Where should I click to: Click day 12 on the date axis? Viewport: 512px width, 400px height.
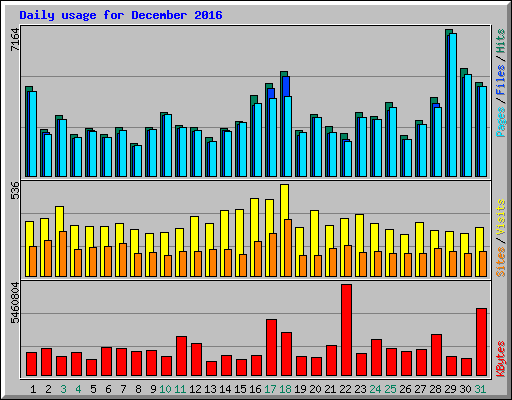195,389
